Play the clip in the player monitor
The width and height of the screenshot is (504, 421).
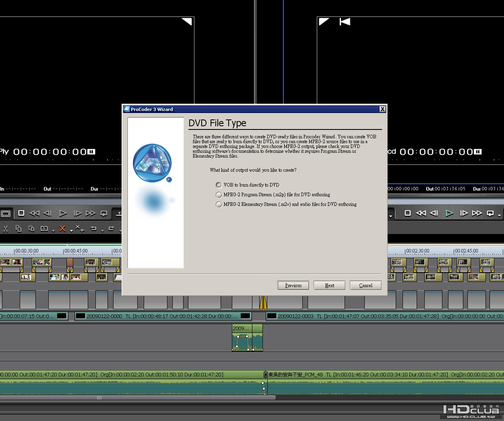point(63,213)
